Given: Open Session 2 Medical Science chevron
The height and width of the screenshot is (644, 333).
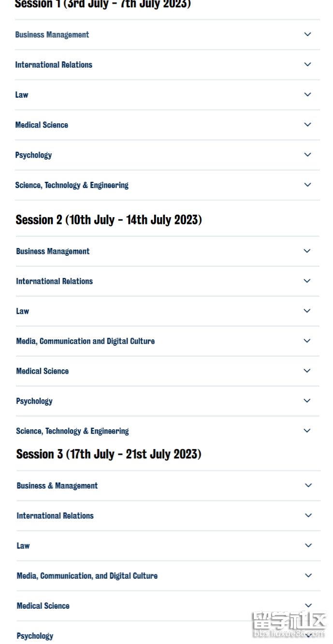Looking at the screenshot, I should 307,371.
